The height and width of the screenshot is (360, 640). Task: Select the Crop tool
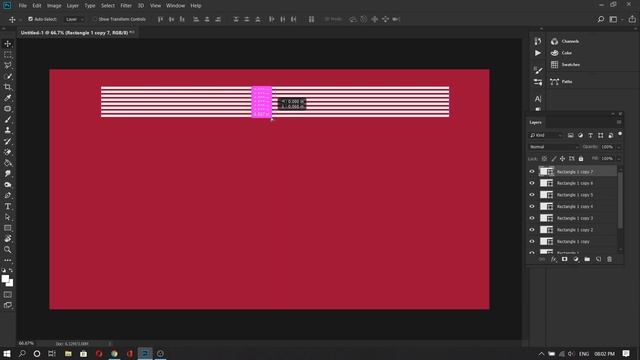tap(8, 87)
